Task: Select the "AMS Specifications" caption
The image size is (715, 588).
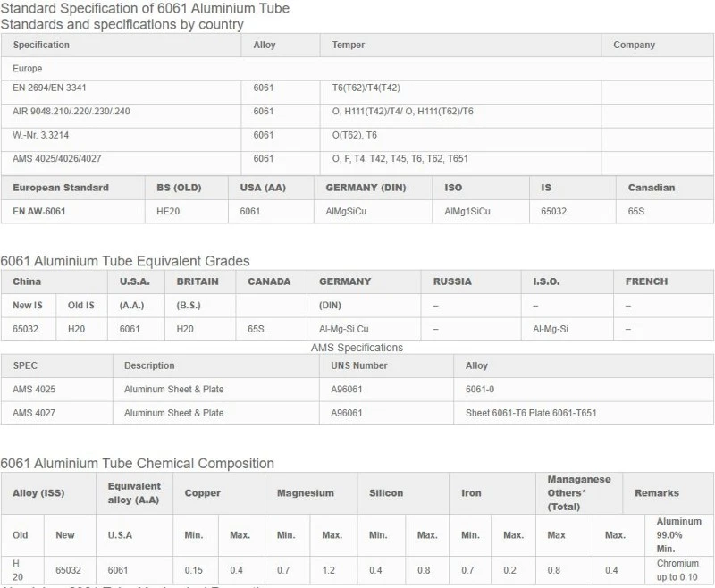Action: (357, 348)
